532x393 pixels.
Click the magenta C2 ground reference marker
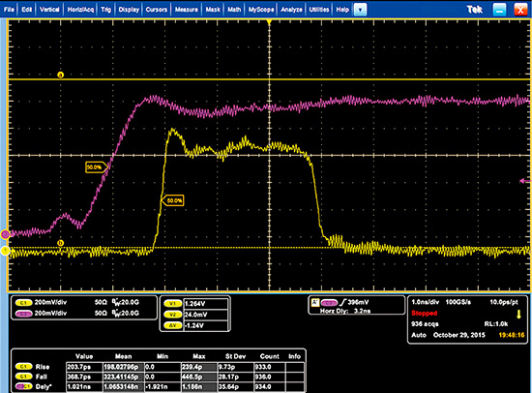5,234
